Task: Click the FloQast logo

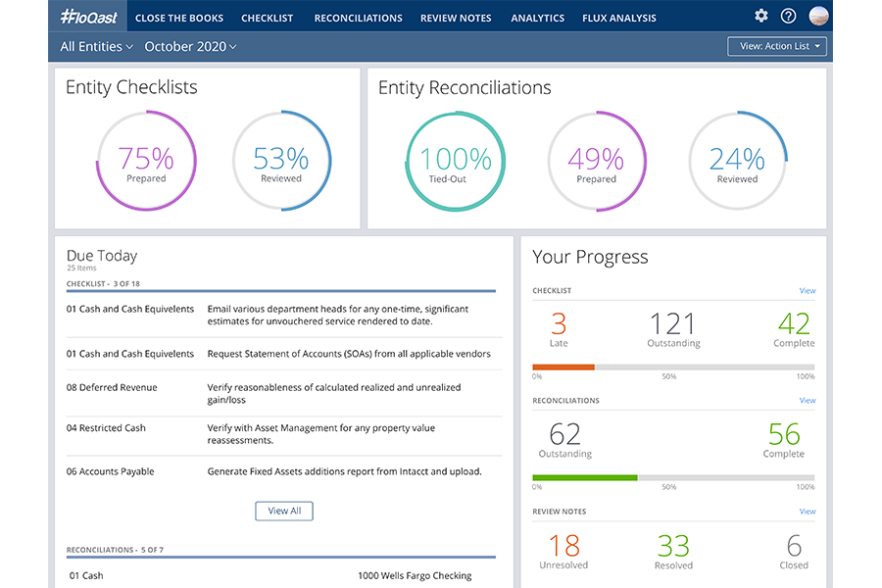Action: click(x=87, y=17)
